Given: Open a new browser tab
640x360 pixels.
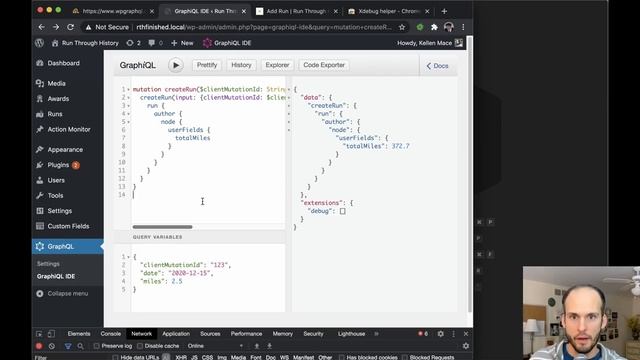Looking at the screenshot, I should point(444,11).
